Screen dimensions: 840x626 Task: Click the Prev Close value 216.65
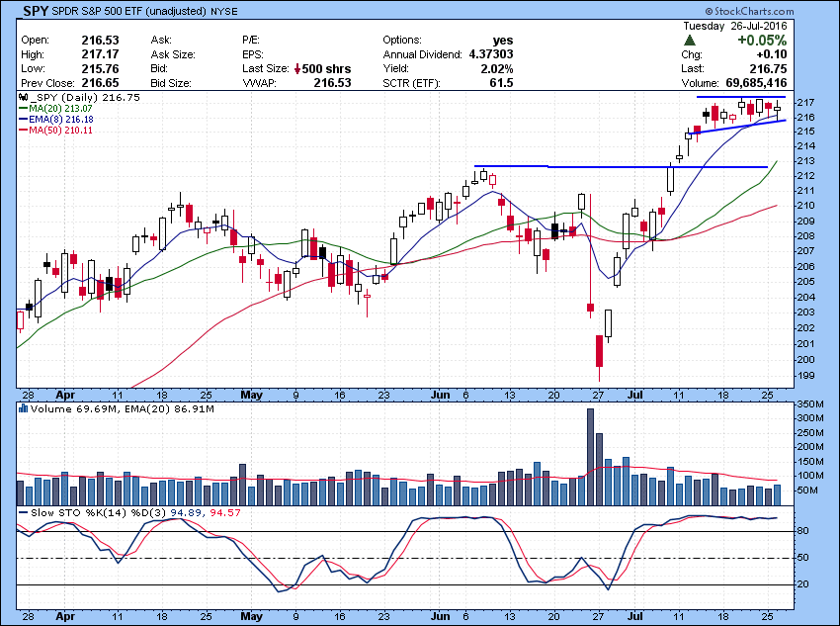coord(100,83)
